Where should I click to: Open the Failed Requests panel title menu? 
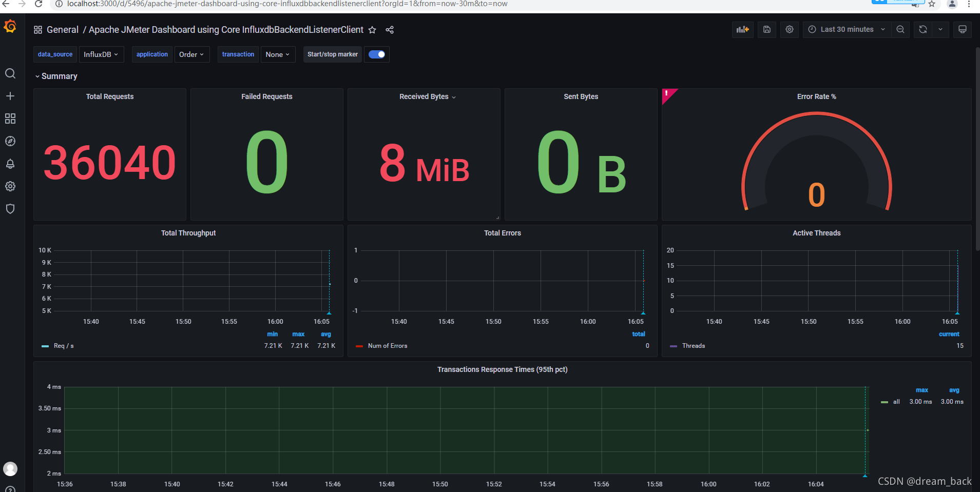tap(267, 96)
